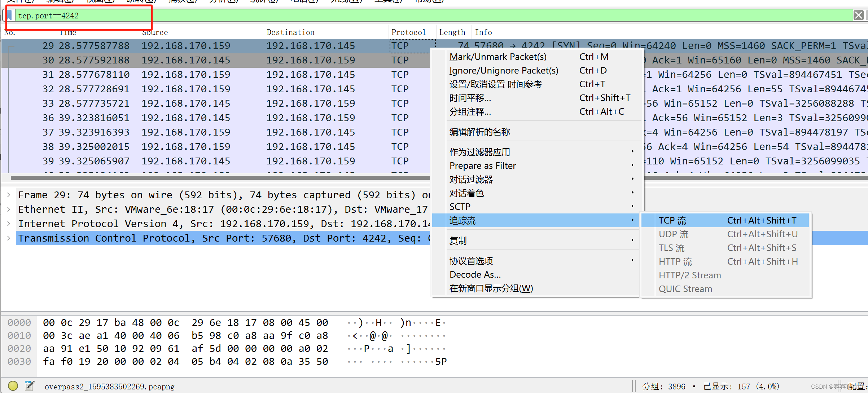The height and width of the screenshot is (393, 868).
Task: Click the packet list horizontal scrollbar
Action: pos(216,178)
